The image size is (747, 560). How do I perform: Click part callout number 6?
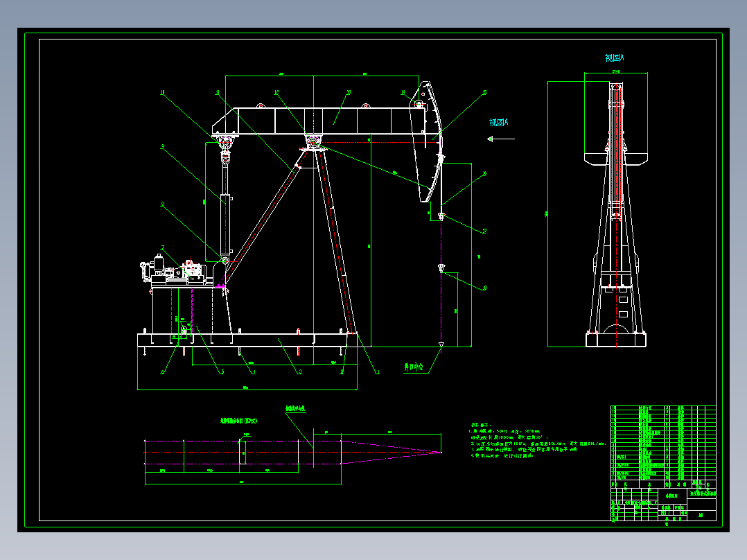162,372
